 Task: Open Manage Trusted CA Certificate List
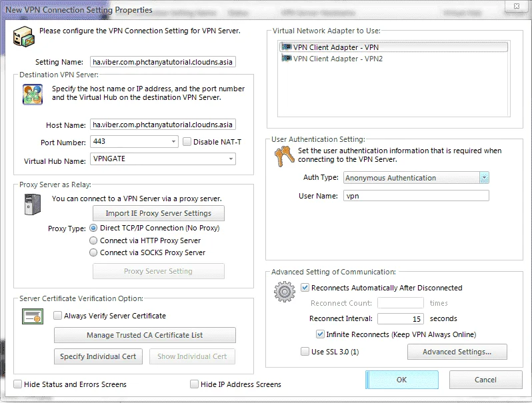coord(145,335)
